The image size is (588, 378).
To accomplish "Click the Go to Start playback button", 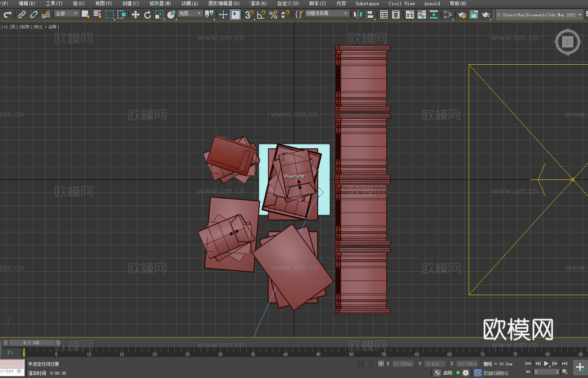I will (x=528, y=364).
